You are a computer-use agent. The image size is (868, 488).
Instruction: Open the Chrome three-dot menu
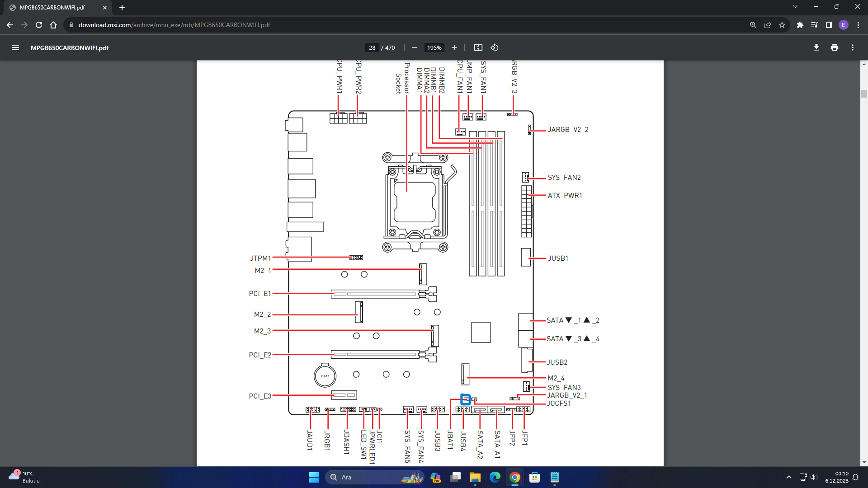(x=858, y=25)
